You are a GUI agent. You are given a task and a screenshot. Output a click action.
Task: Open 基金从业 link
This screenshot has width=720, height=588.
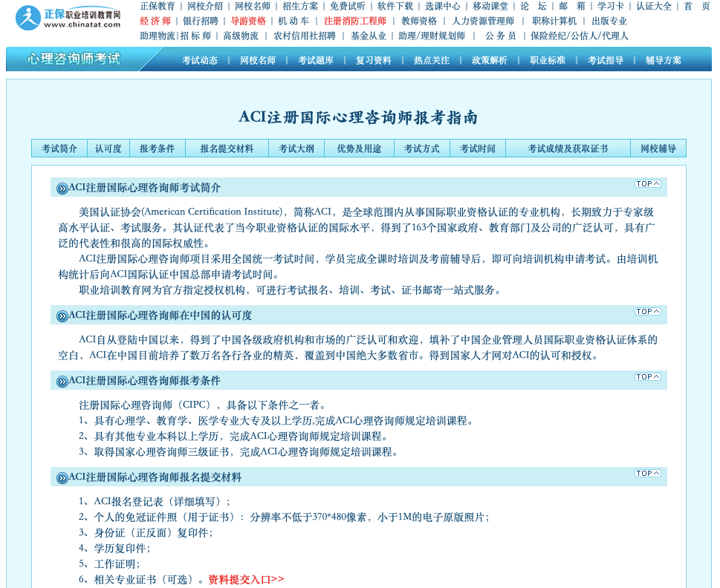(x=369, y=36)
